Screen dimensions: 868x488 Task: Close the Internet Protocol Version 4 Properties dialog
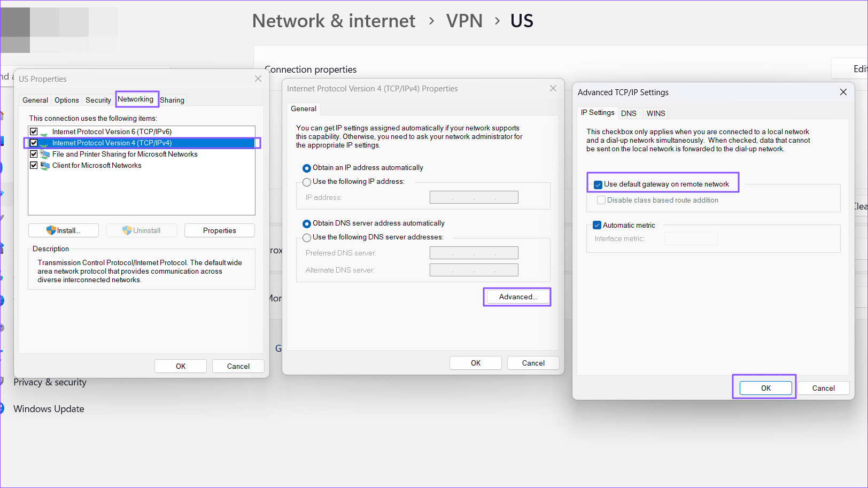(553, 88)
